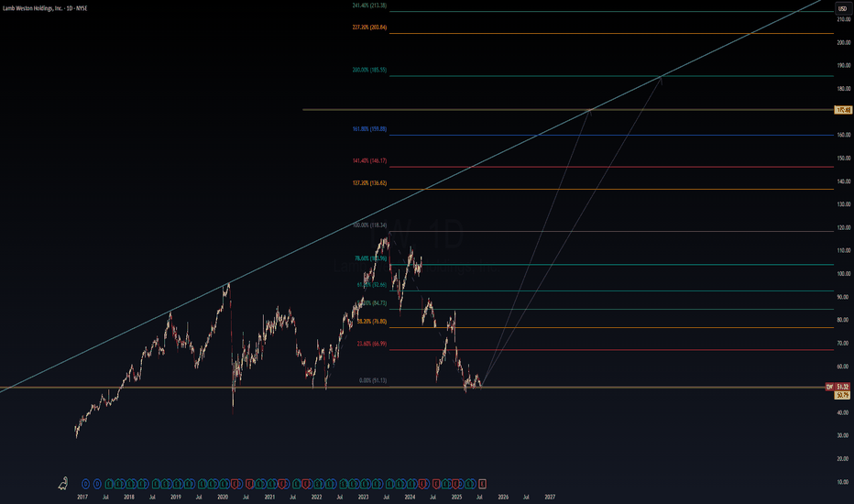This screenshot has height=504, width=854.
Task: Click the highlighted 170 horizontal line price tag
Action: pos(843,110)
